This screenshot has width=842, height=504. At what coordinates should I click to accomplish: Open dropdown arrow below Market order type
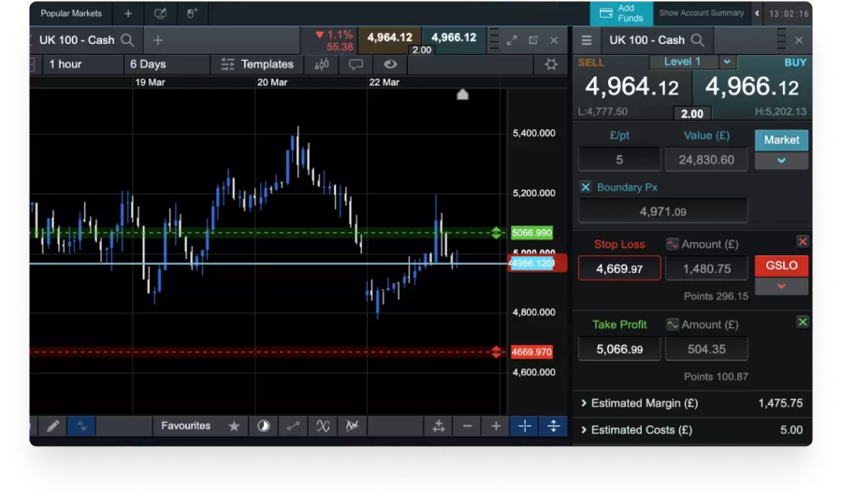[x=781, y=160]
